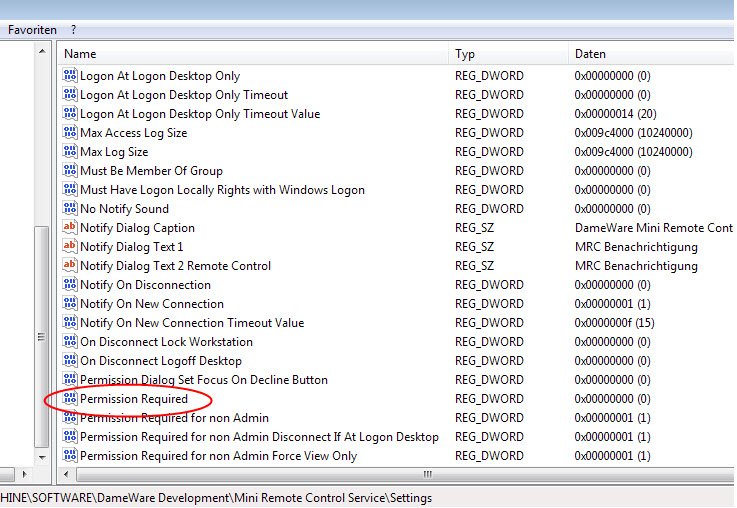
Task: Click the DWORD icon beside Permission Required
Action: coord(70,399)
